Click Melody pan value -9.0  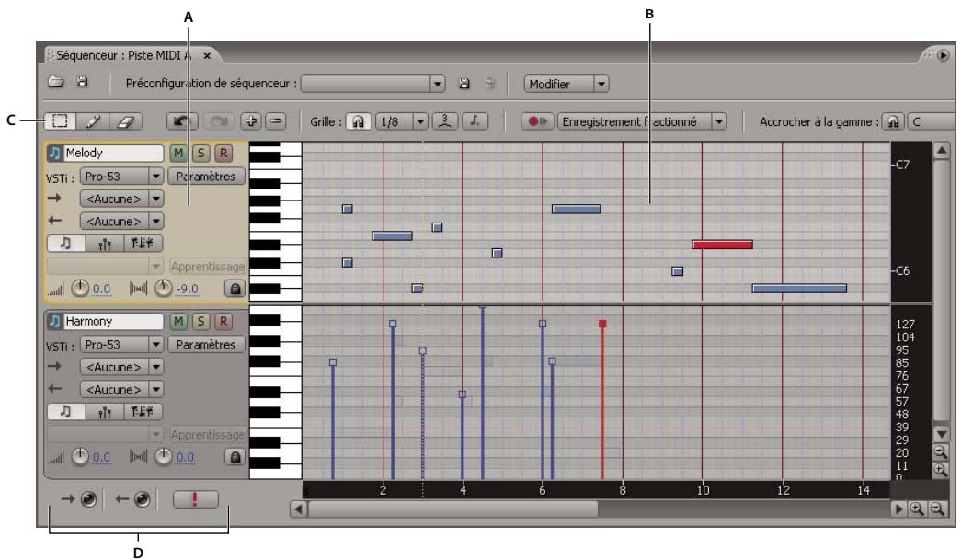coord(188,289)
